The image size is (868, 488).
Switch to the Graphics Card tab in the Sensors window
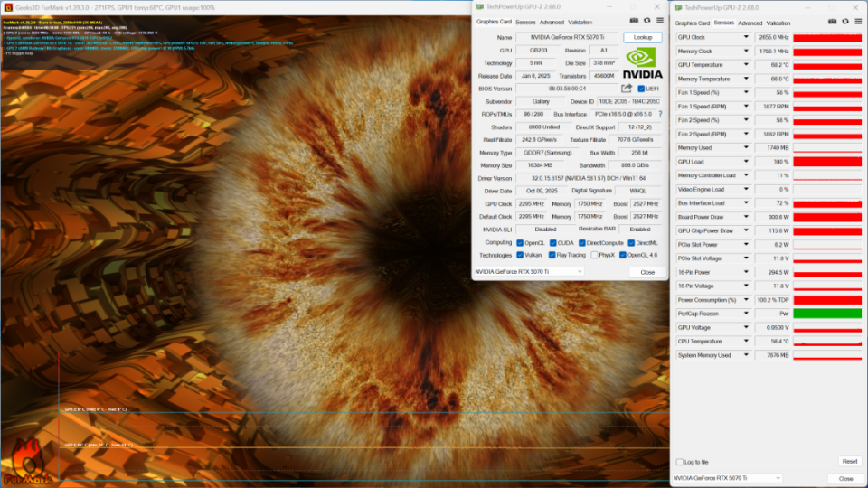click(692, 23)
